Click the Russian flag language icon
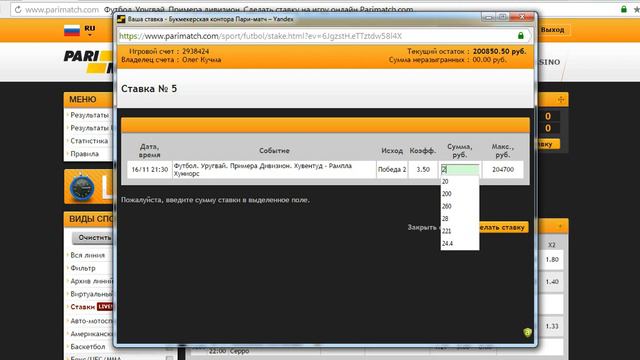This screenshot has height=360, width=640. pyautogui.click(x=72, y=30)
